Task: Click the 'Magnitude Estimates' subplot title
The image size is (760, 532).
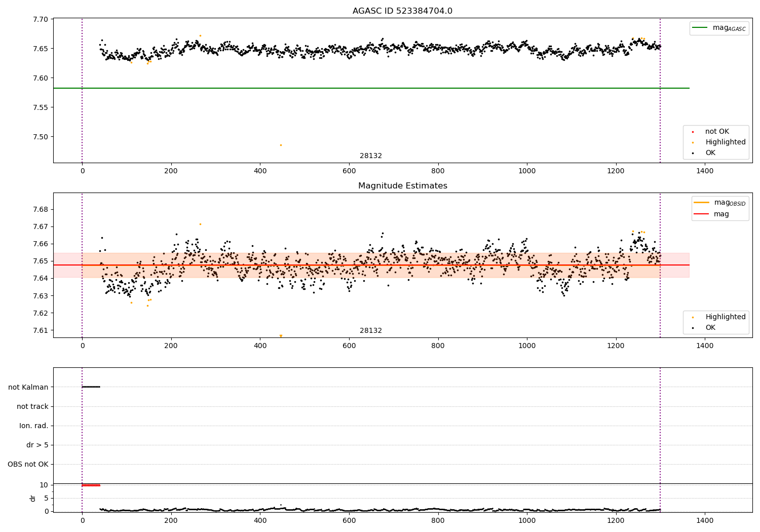Action: pos(402,186)
